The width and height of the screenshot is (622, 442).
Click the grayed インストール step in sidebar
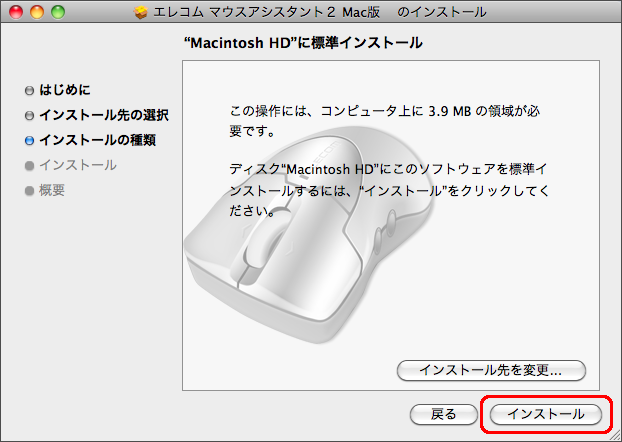pos(78,165)
